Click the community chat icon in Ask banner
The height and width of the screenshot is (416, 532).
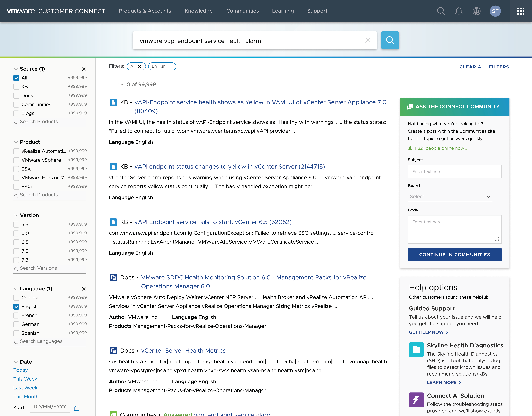click(410, 107)
